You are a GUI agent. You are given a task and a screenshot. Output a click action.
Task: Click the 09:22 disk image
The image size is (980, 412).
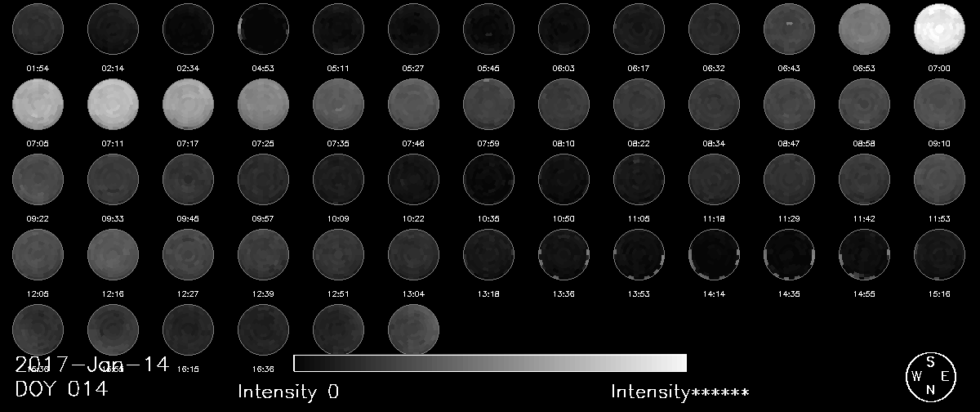point(38,179)
